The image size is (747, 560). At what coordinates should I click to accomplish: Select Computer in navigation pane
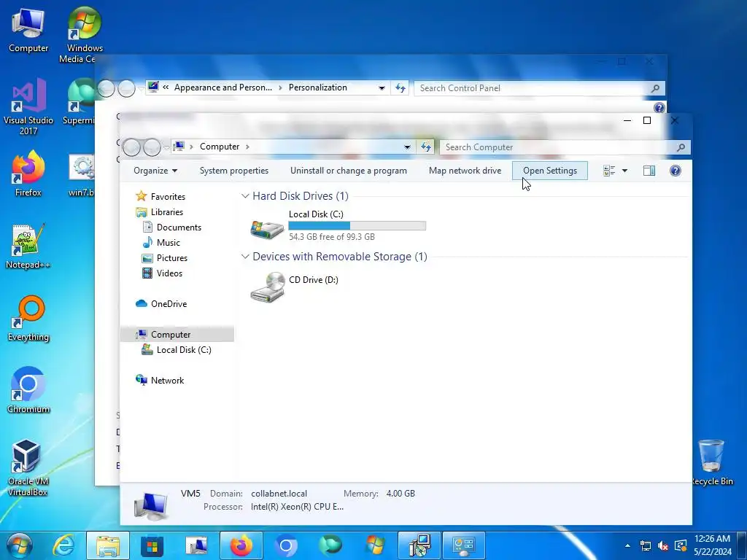(x=177, y=334)
